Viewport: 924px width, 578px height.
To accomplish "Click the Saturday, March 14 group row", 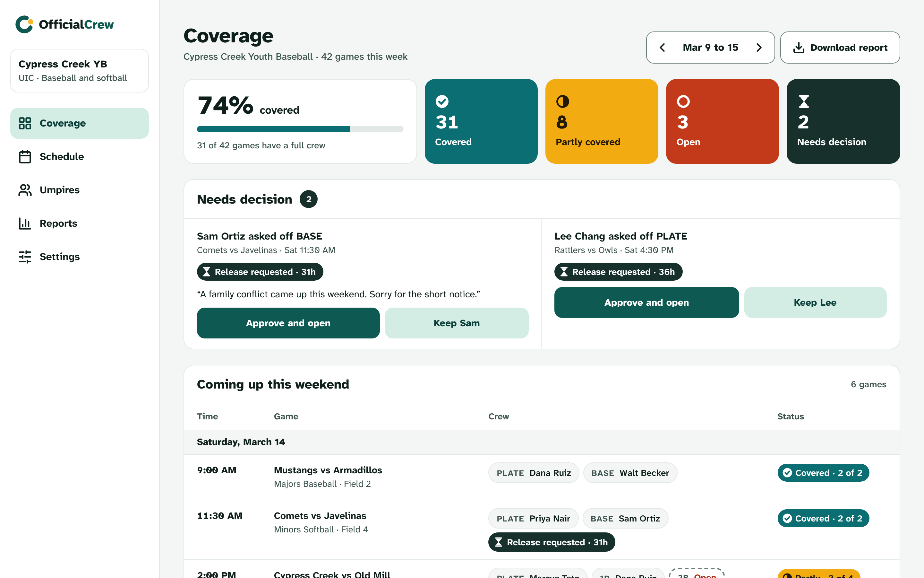I will tap(542, 442).
